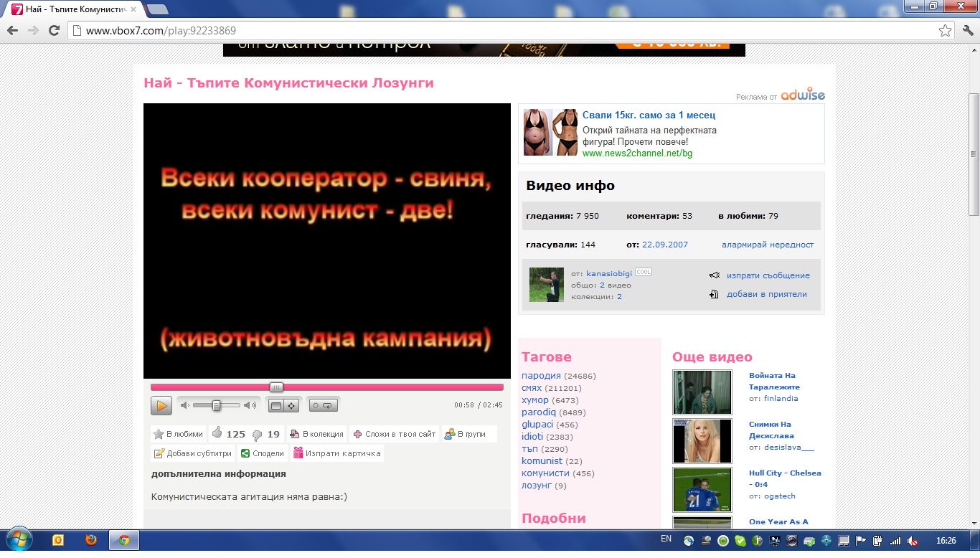Image resolution: width=980 pixels, height=558 pixels.
Task: Click В групи people icon
Action: [x=450, y=434]
